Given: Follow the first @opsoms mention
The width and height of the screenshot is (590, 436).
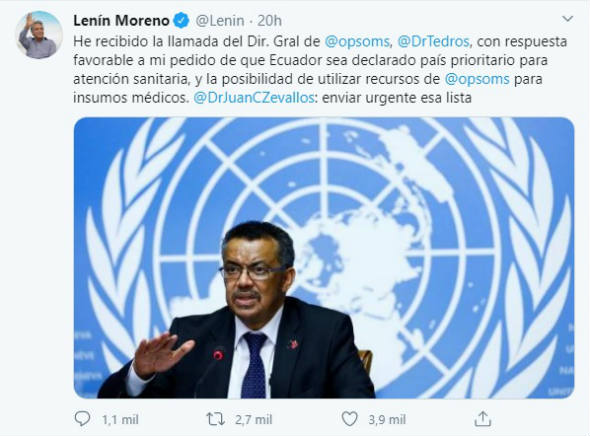Looking at the screenshot, I should click(357, 41).
